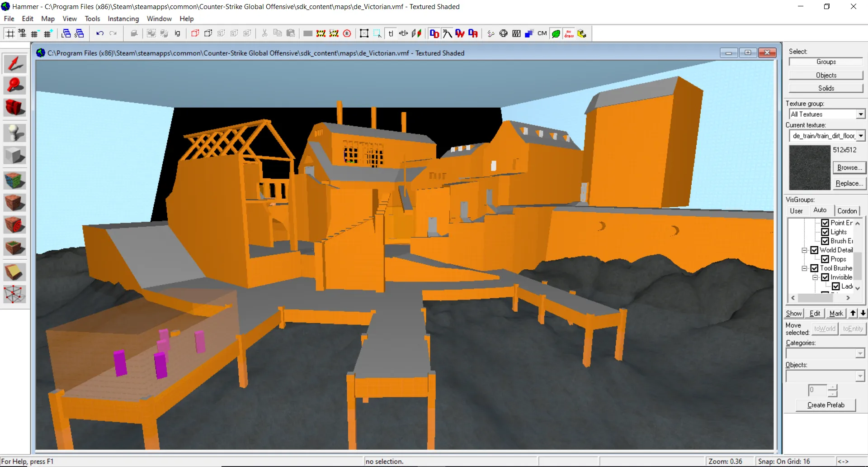The image size is (868, 467).
Task: Select the gray Block tool
Action: pyautogui.click(x=15, y=155)
